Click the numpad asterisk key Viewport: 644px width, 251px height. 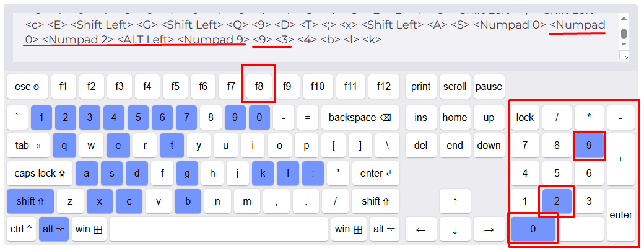pyautogui.click(x=589, y=118)
